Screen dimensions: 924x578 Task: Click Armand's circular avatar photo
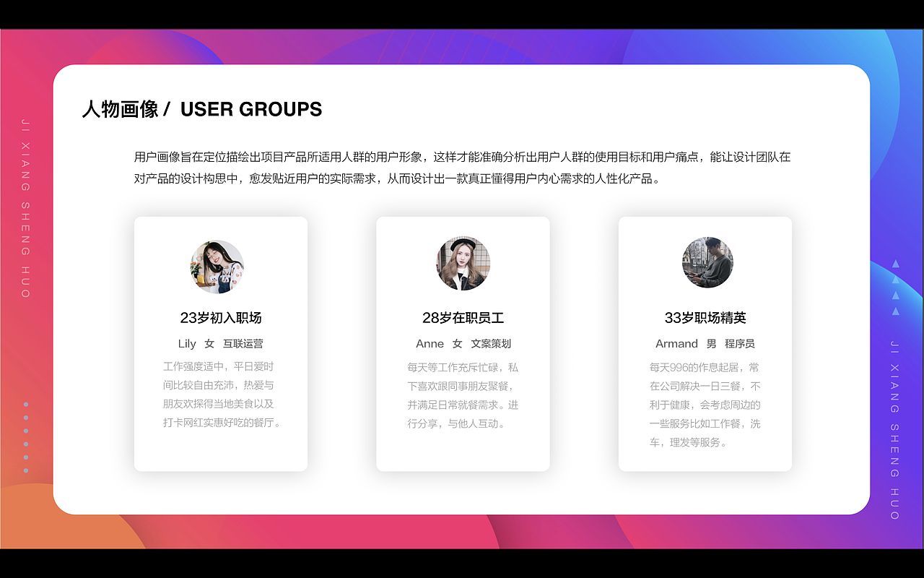pyautogui.click(x=707, y=262)
